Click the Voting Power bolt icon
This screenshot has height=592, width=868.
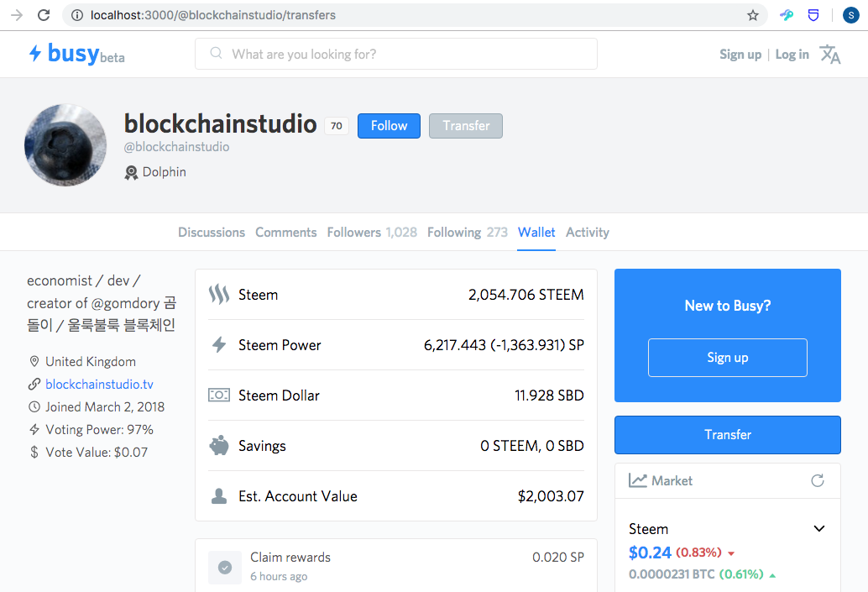(x=34, y=429)
